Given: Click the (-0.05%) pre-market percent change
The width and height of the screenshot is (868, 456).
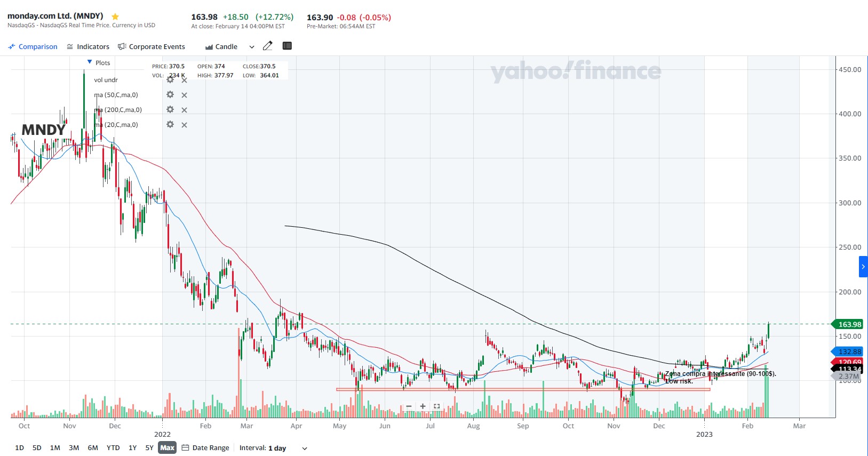Looking at the screenshot, I should [x=376, y=18].
